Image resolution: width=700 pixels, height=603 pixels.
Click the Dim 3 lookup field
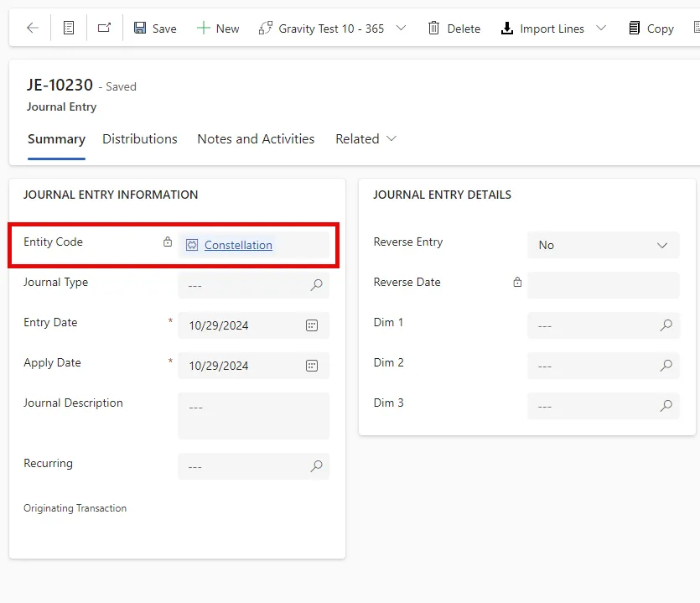point(603,406)
